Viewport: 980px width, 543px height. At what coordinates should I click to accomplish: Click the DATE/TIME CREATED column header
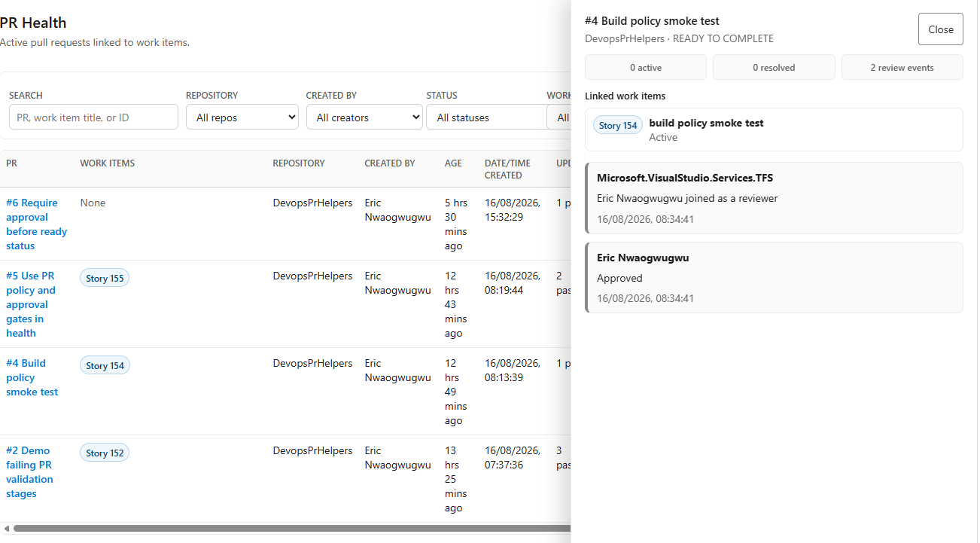pos(508,169)
